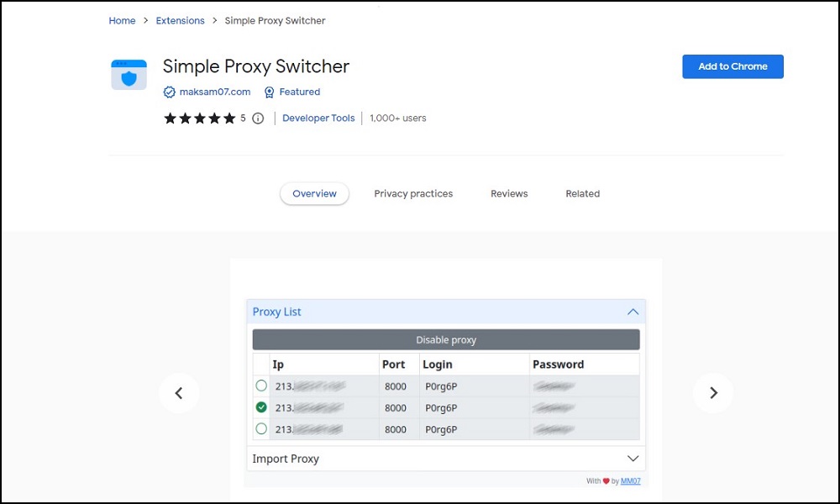Open the Privacy practices tab
Image resolution: width=840 pixels, height=504 pixels.
coord(413,193)
